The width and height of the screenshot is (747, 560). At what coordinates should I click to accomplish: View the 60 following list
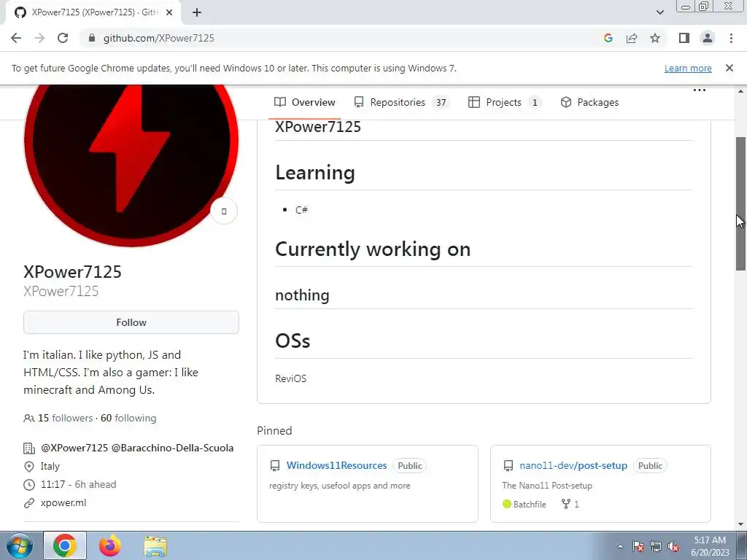click(x=128, y=418)
